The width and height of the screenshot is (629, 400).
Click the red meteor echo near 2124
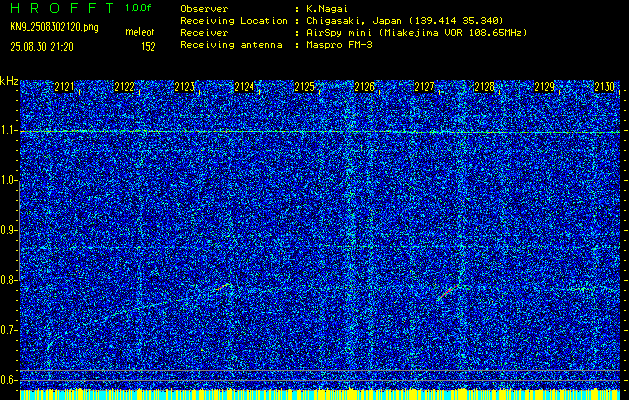224,287
